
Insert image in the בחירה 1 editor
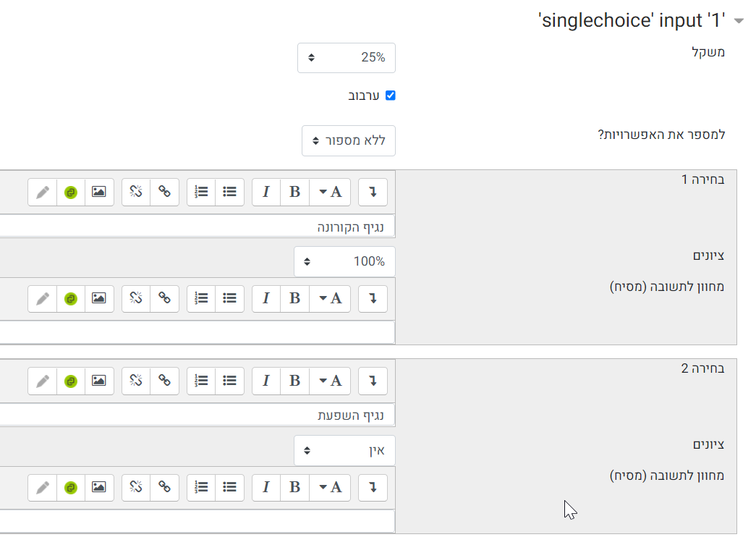point(99,192)
